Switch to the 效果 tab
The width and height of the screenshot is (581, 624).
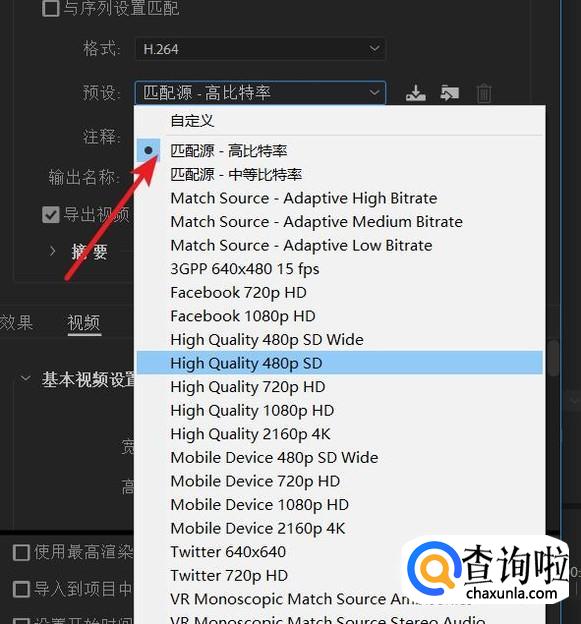coord(16,322)
